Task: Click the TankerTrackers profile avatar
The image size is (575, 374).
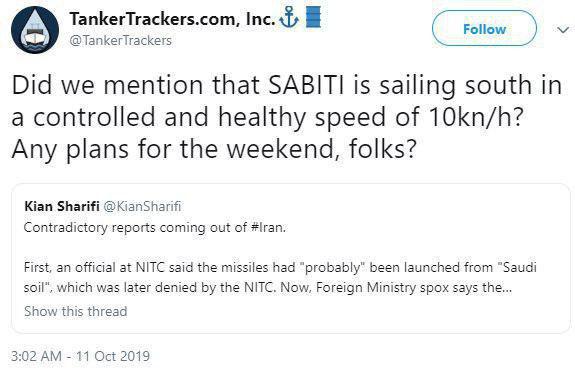Action: coord(35,30)
